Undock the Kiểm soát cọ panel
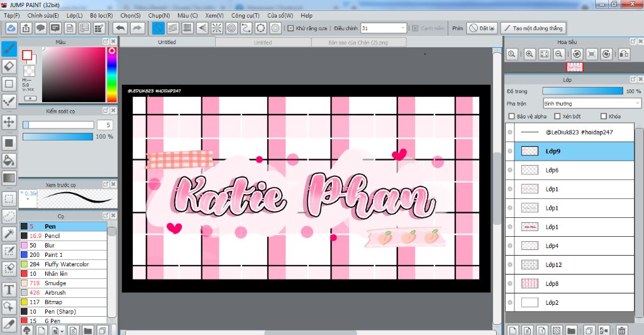 (106, 111)
